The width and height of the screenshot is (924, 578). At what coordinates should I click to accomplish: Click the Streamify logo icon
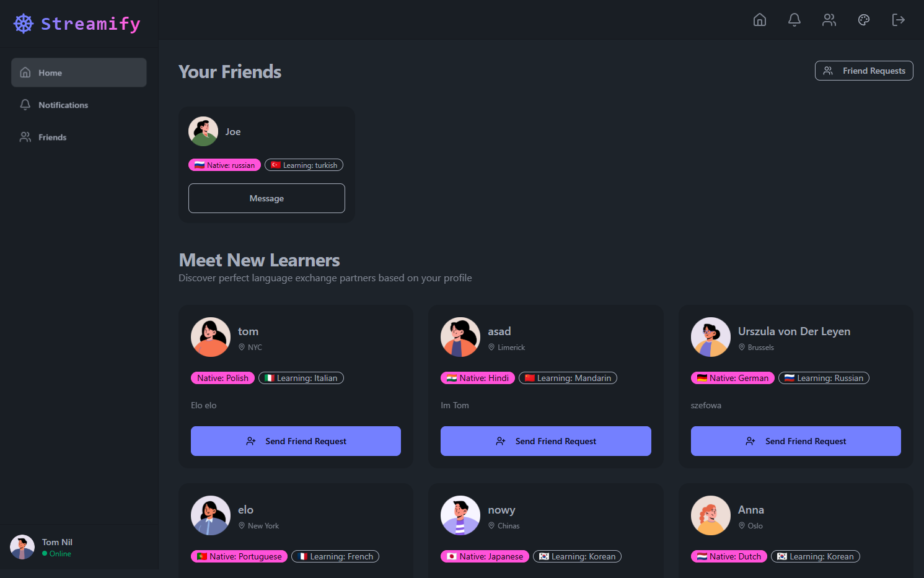click(23, 23)
